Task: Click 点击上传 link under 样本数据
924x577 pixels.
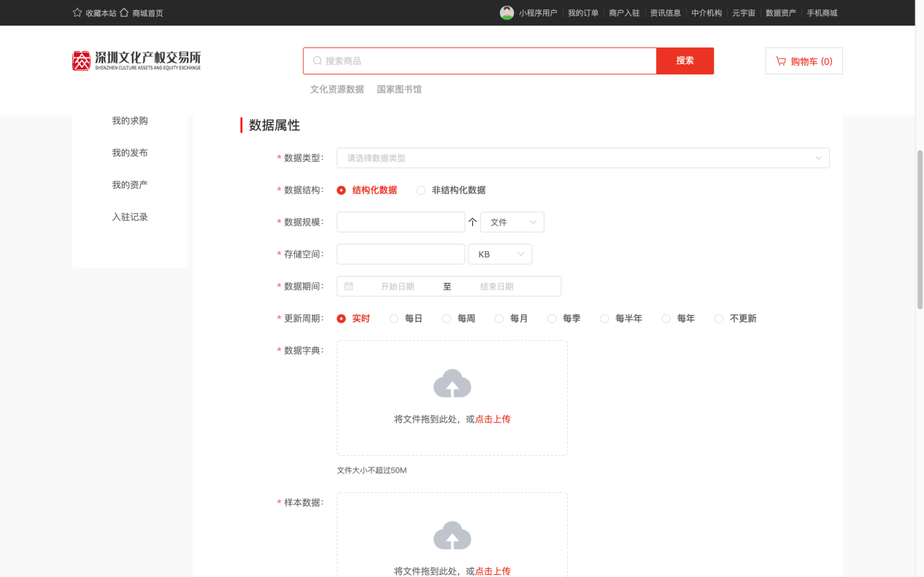Action: pos(493,571)
